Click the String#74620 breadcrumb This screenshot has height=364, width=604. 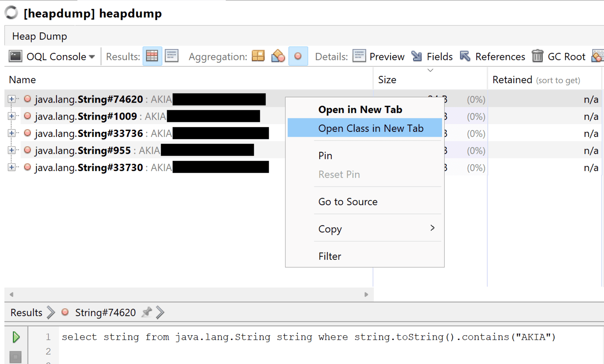tap(105, 312)
